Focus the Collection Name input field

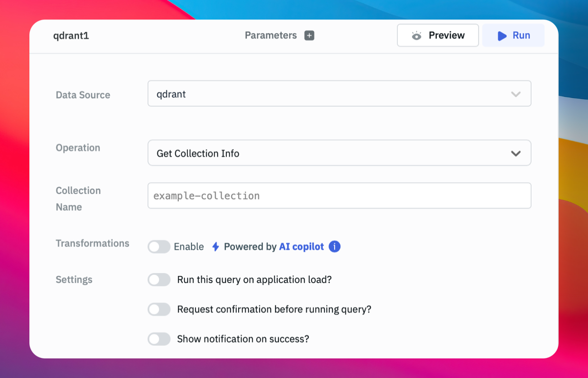point(339,196)
